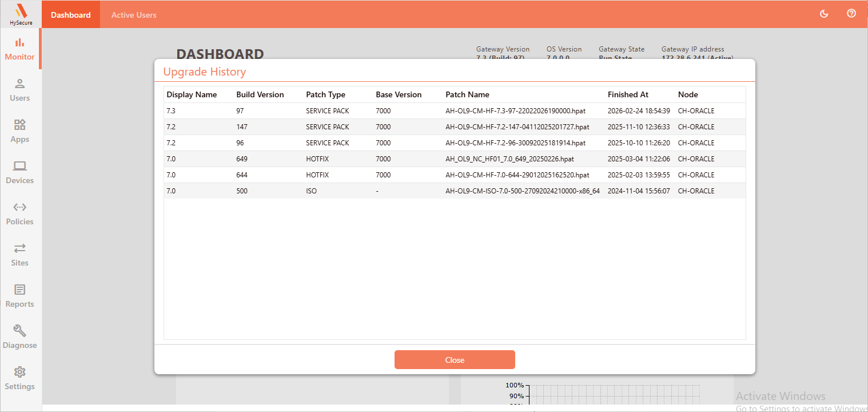868x412 pixels.
Task: Open the Diagnose wrench icon
Action: click(19, 337)
